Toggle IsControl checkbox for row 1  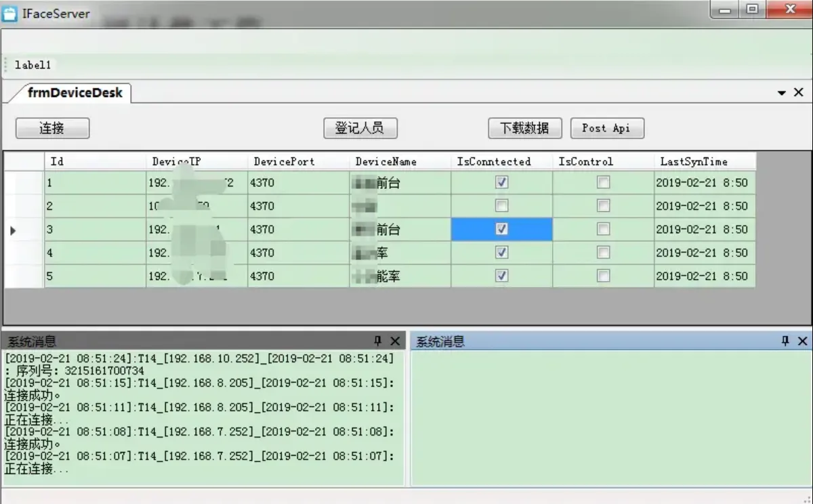click(x=603, y=182)
